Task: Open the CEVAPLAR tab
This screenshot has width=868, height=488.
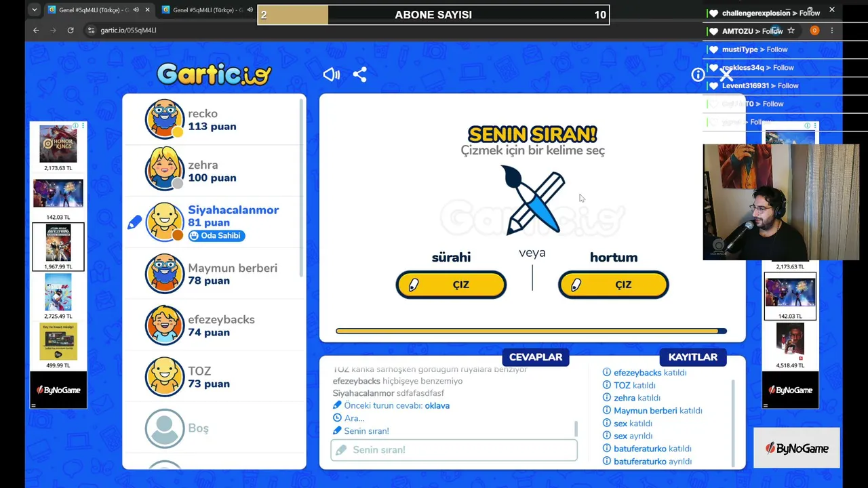Action: (536, 357)
